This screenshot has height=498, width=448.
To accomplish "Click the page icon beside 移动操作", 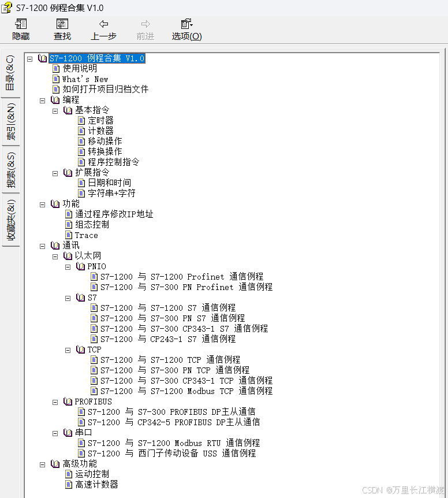I will 81,142.
